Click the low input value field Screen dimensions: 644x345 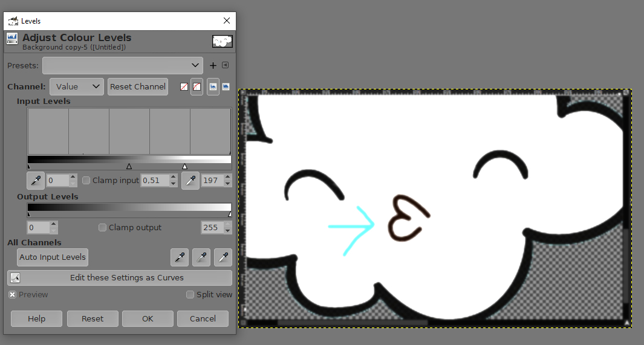coord(57,181)
